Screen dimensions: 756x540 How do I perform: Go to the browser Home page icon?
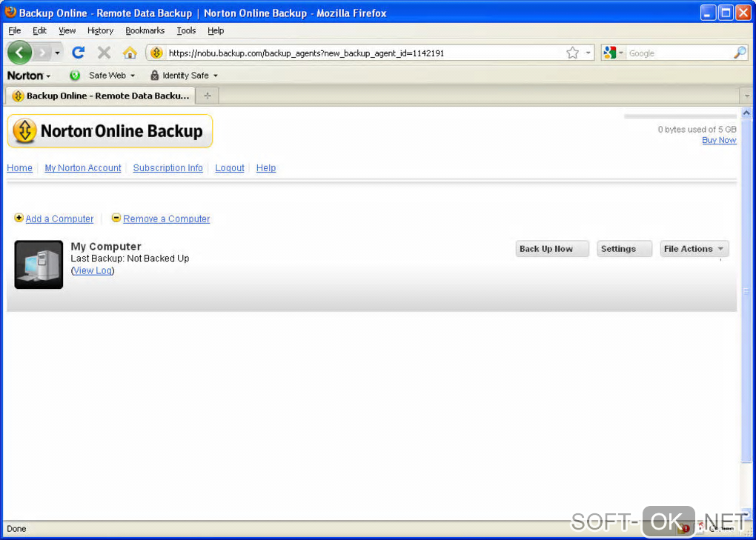click(x=129, y=53)
